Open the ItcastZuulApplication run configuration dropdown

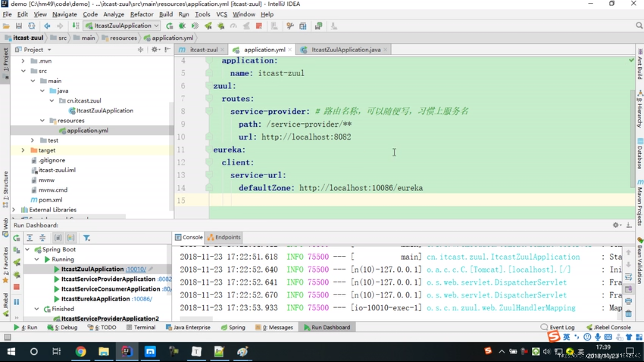click(x=122, y=26)
